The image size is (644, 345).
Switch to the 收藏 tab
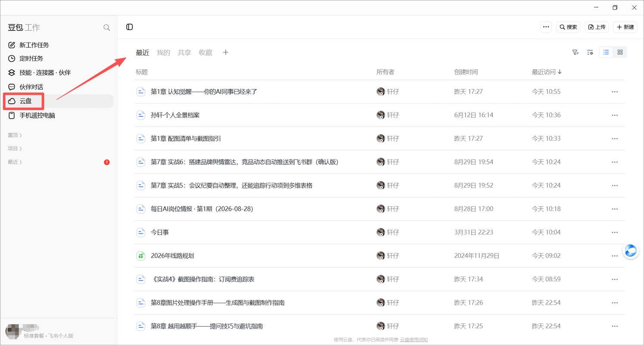click(x=205, y=52)
